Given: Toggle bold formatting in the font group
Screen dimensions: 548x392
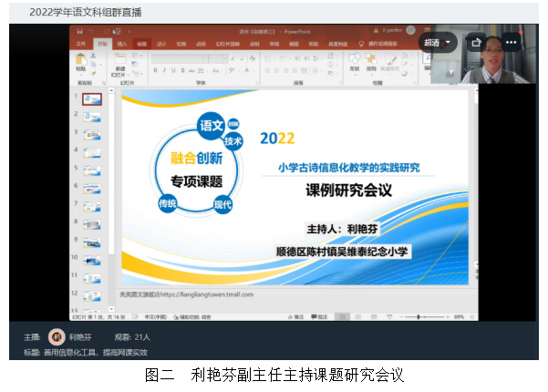Looking at the screenshot, I should (156, 69).
